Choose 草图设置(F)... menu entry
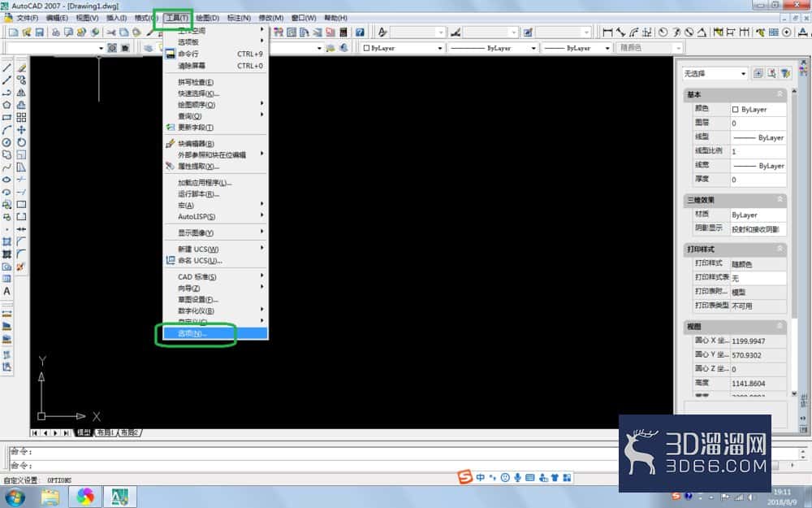 (215, 300)
